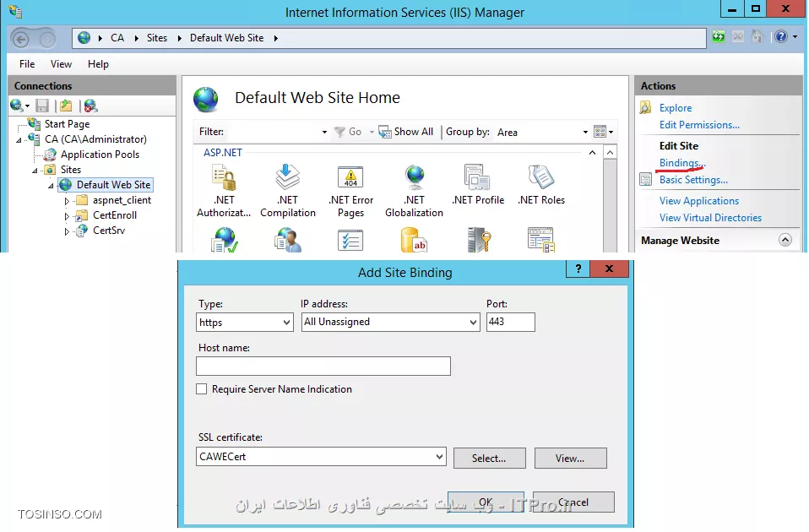
Task: Select Application Pools in Connections tree
Action: [100, 155]
